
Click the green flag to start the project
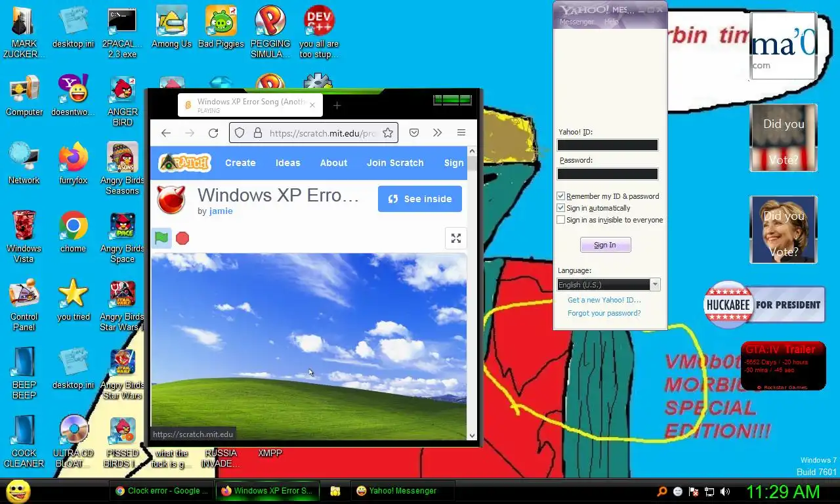point(161,238)
